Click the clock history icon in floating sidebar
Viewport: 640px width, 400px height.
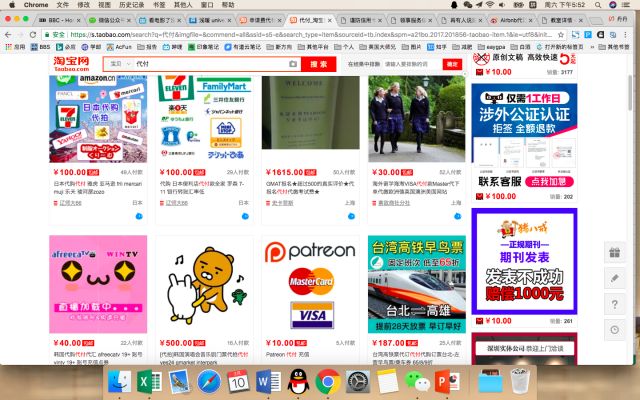coord(614,330)
